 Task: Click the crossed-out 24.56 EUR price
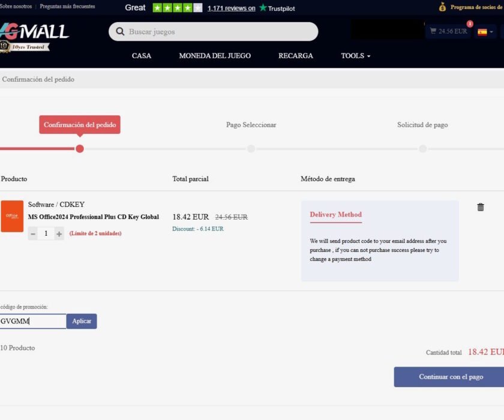(x=232, y=217)
